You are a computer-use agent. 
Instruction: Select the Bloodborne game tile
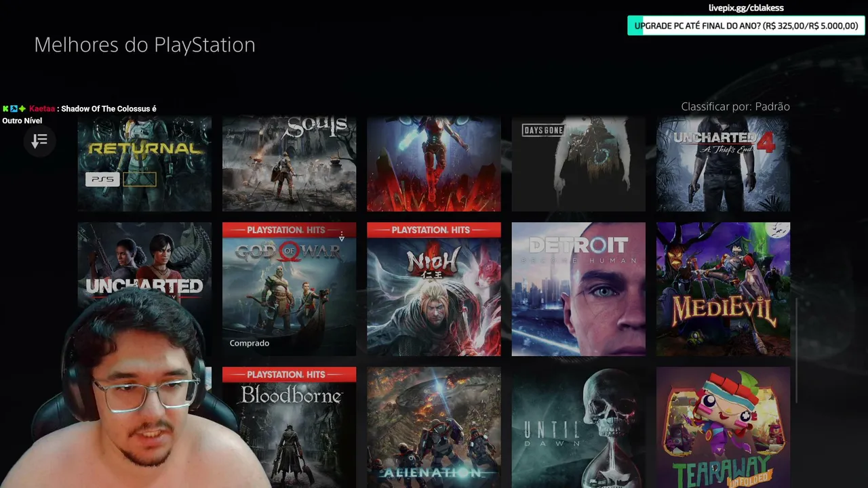click(x=289, y=427)
